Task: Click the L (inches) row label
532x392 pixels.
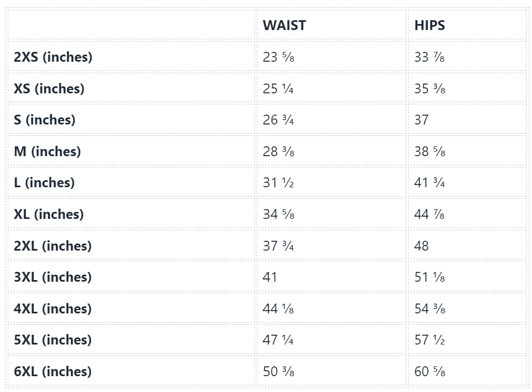Action: pos(44,182)
